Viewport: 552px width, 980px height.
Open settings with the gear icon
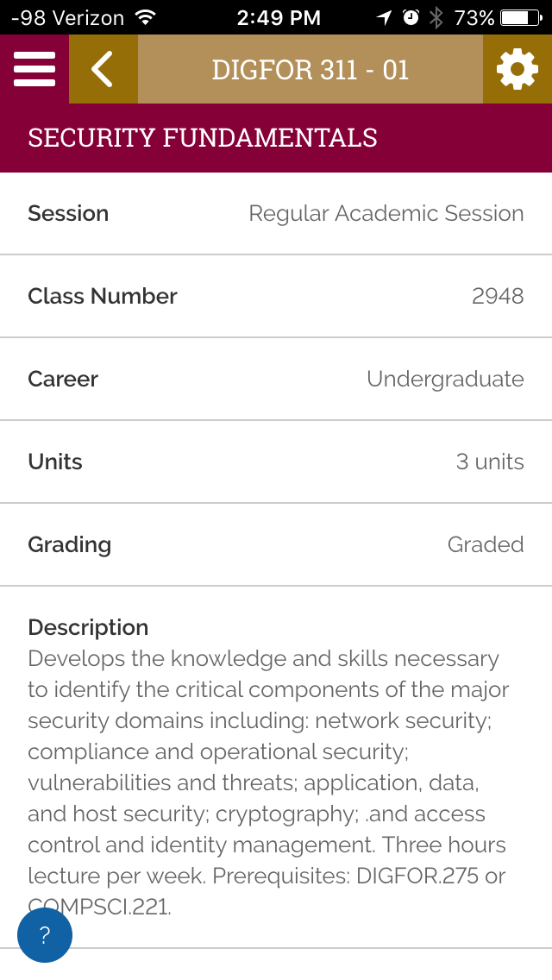(517, 69)
